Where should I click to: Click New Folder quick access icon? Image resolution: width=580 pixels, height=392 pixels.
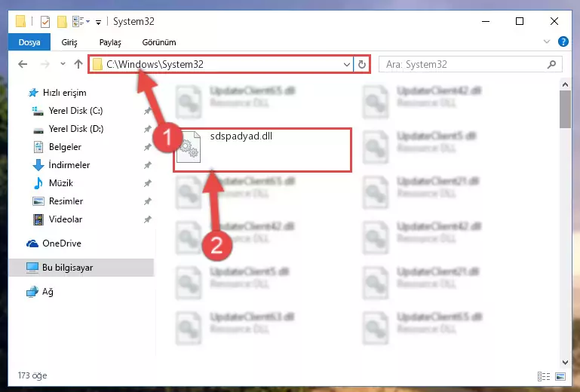pyautogui.click(x=62, y=22)
